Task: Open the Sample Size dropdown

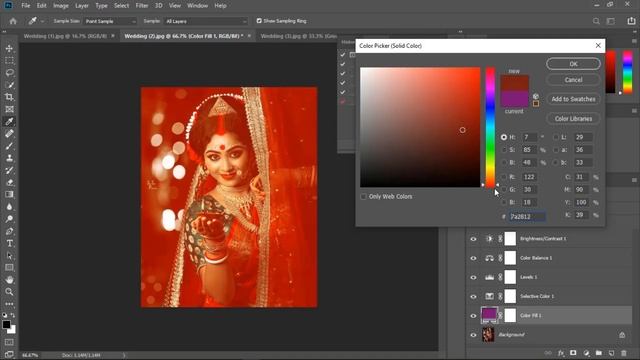Action: point(110,21)
